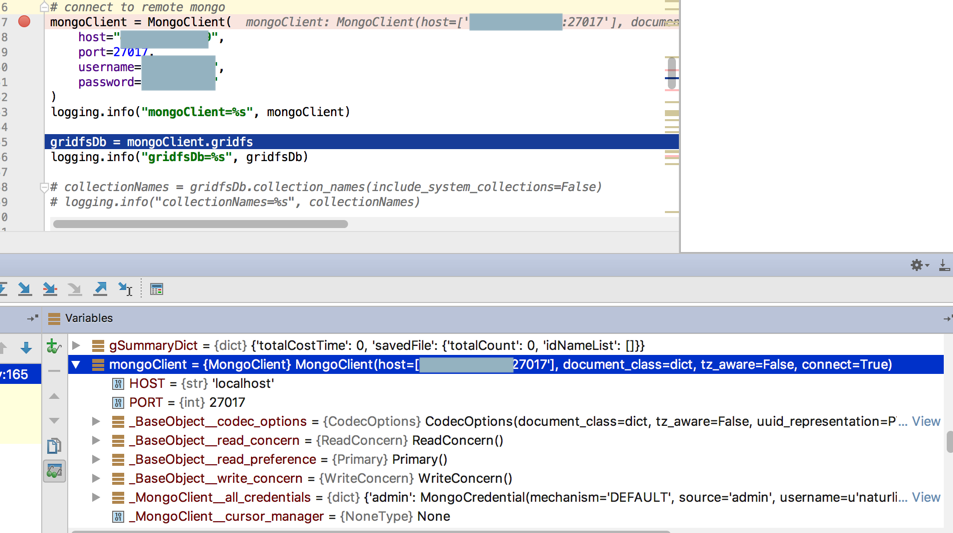The height and width of the screenshot is (533, 953).
Task: Click the ReadConcern() value text
Action: click(458, 440)
